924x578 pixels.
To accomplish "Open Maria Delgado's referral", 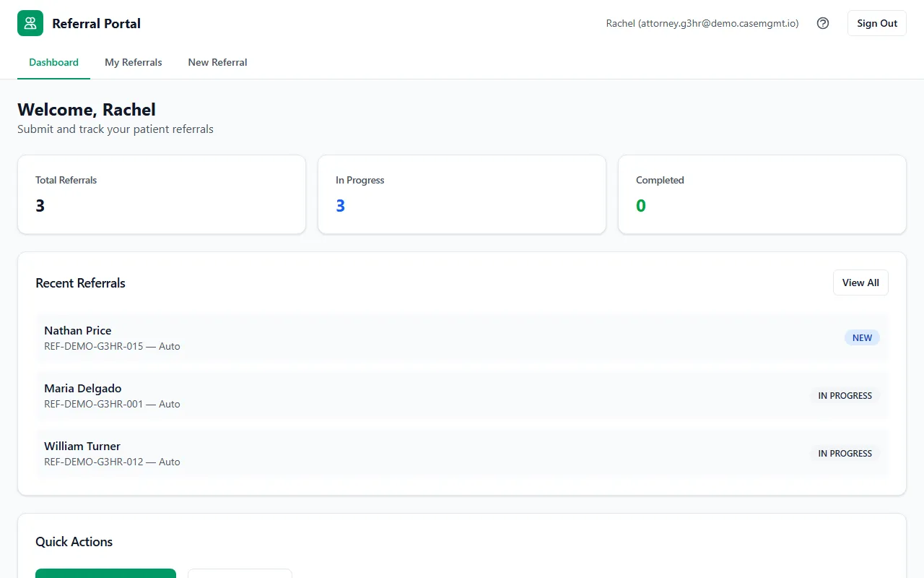I will [x=462, y=395].
